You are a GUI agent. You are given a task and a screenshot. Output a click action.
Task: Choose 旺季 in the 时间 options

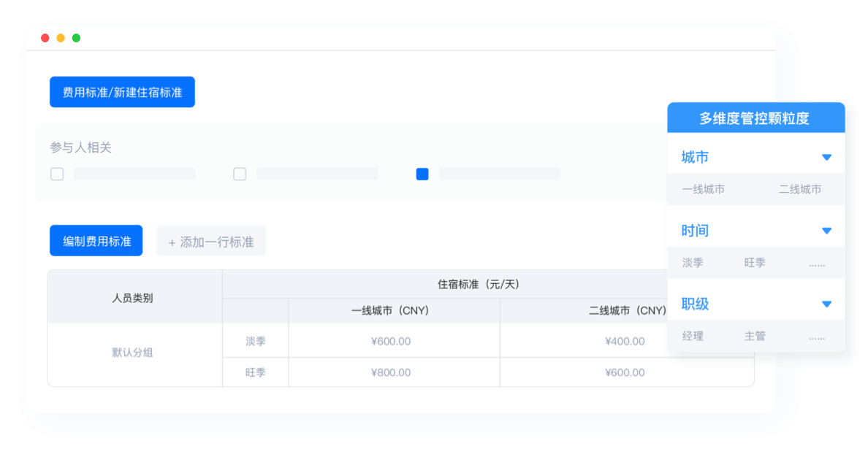pos(755,263)
